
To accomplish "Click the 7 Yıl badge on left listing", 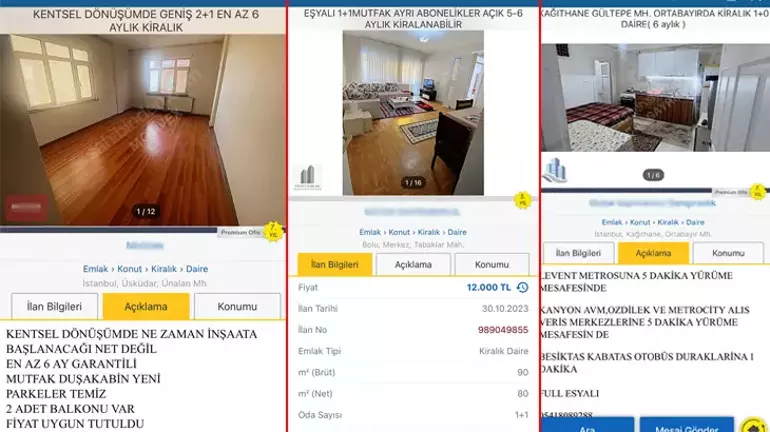I will pos(273,231).
